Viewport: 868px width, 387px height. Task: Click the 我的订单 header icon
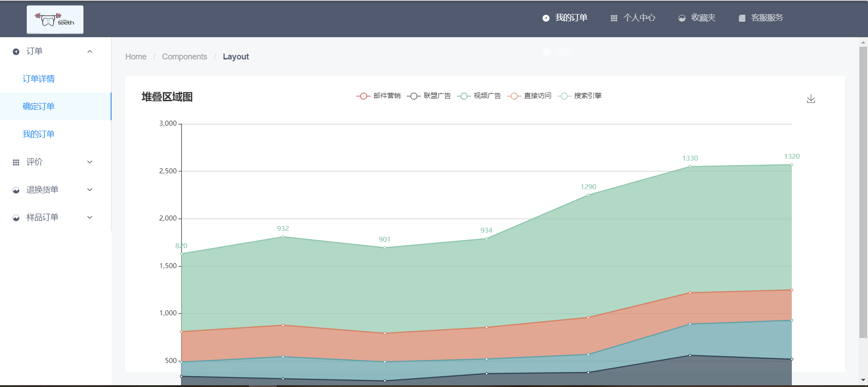[546, 18]
